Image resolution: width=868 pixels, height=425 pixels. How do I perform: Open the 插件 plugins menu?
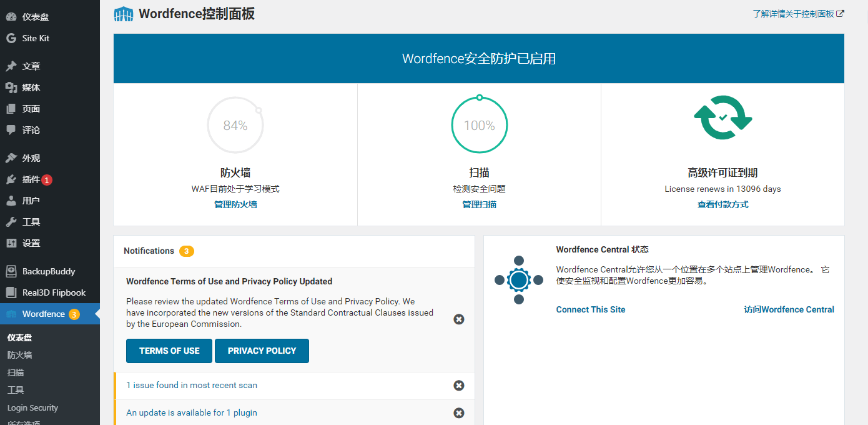point(31,179)
